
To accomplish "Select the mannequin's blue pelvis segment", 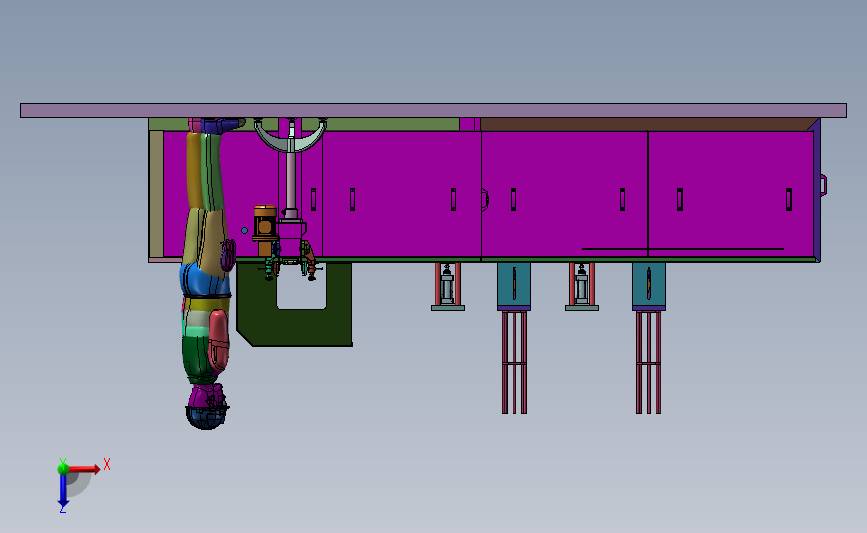I will (x=205, y=279).
